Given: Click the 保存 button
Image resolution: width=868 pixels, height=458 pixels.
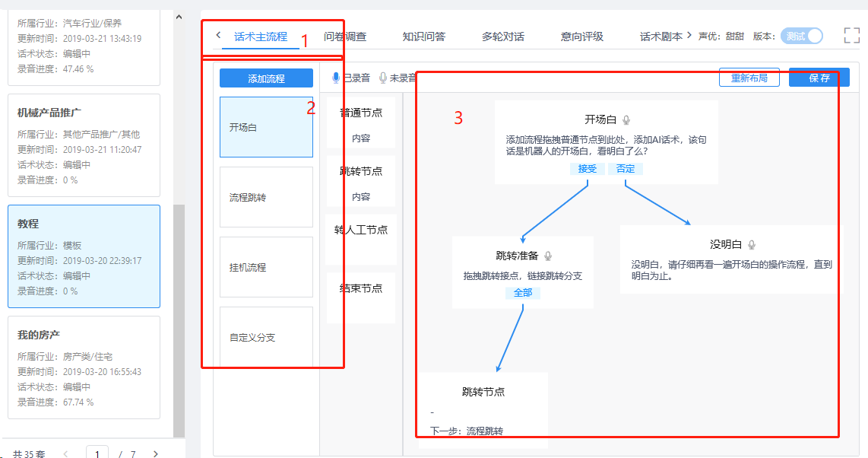Looking at the screenshot, I should (819, 78).
